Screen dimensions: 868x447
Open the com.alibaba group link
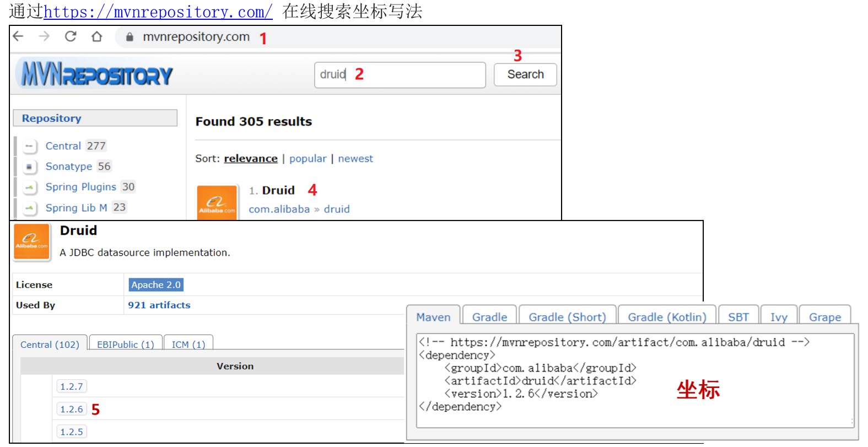click(x=279, y=209)
